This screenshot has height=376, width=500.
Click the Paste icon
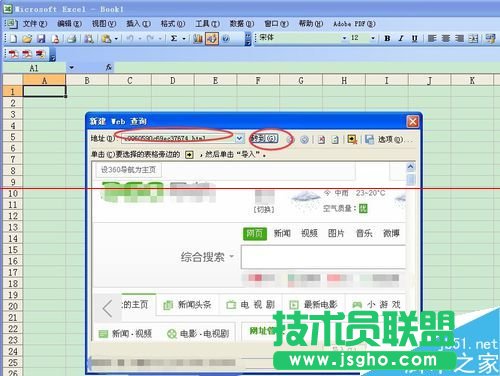106,39
